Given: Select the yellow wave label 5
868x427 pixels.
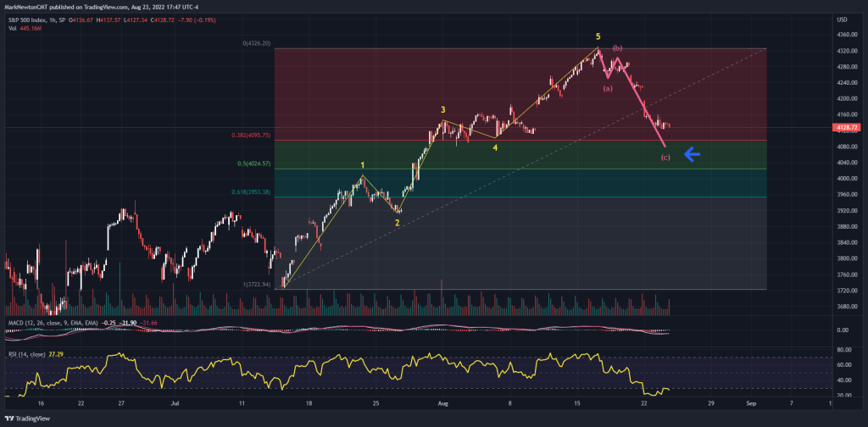Looking at the screenshot, I should pos(598,36).
